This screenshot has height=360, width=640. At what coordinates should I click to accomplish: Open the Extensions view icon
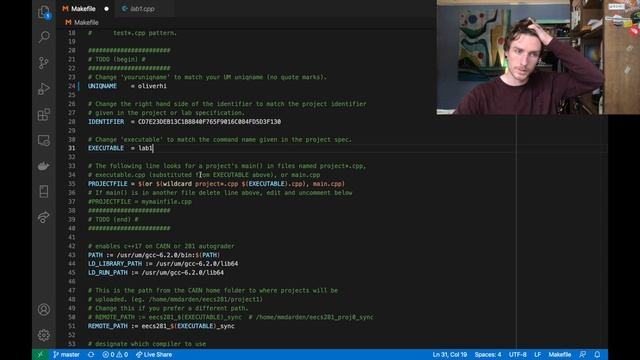click(44, 114)
